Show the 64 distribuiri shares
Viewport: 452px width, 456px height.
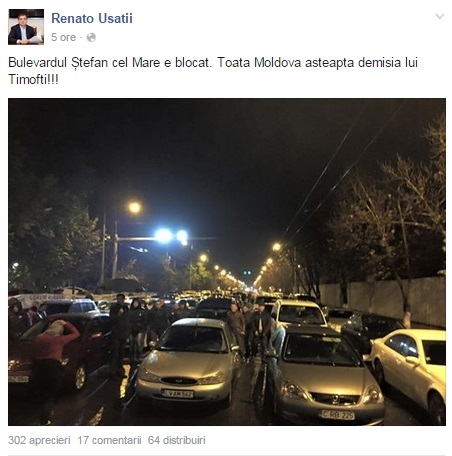tap(177, 440)
